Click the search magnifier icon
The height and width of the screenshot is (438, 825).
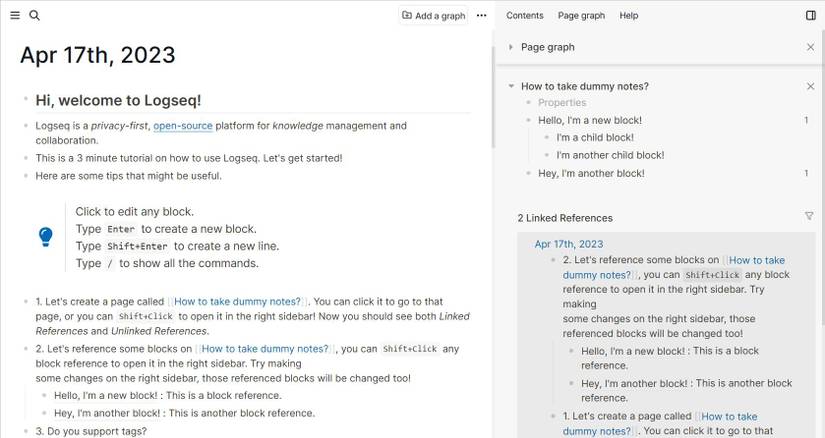coord(34,15)
